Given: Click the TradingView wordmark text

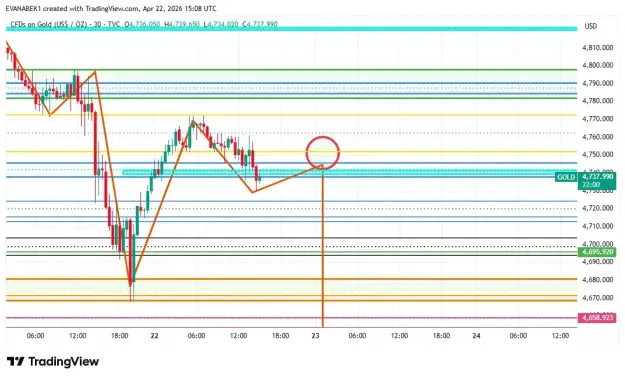Looking at the screenshot, I should (x=64, y=362).
